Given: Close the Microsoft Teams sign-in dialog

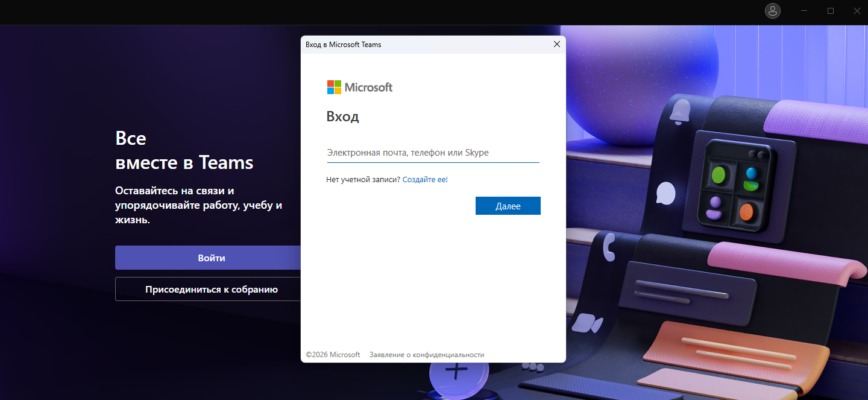Looking at the screenshot, I should pos(557,44).
